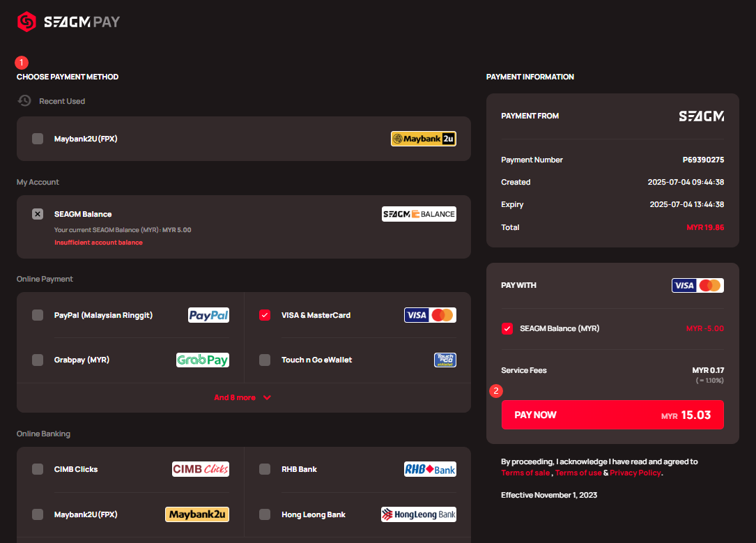Click the RHB Bank logo
Viewport: 756px width, 543px height.
430,469
